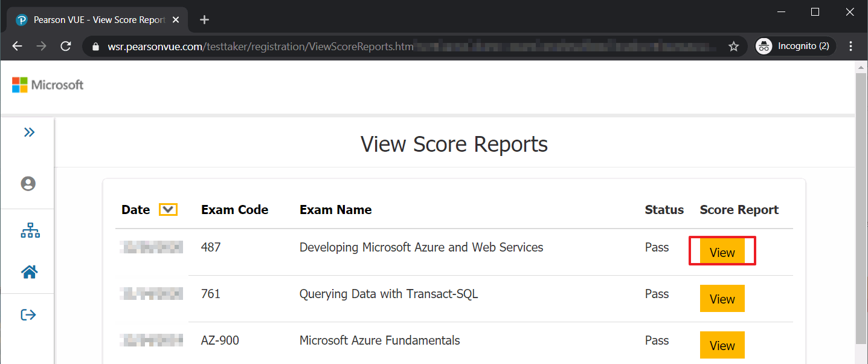868x364 pixels.
Task: Click the Status column header
Action: 664,210
